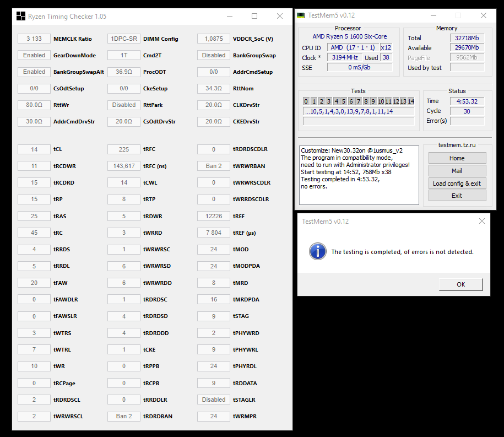Click the tREF (µs) value 7 804
This screenshot has width=504, height=437.
point(213,233)
